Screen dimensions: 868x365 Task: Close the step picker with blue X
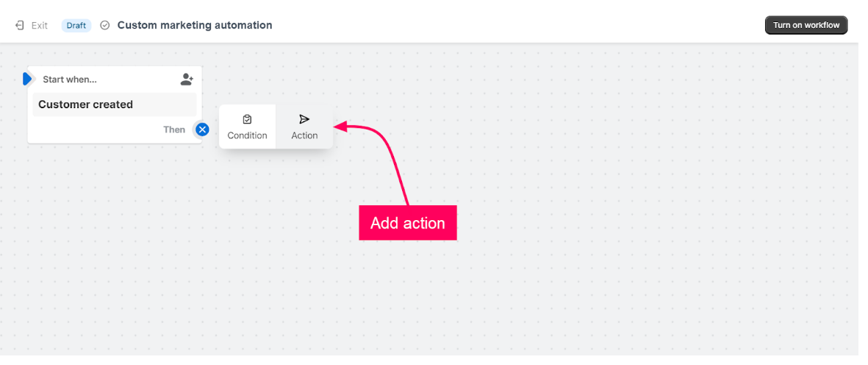[202, 130]
